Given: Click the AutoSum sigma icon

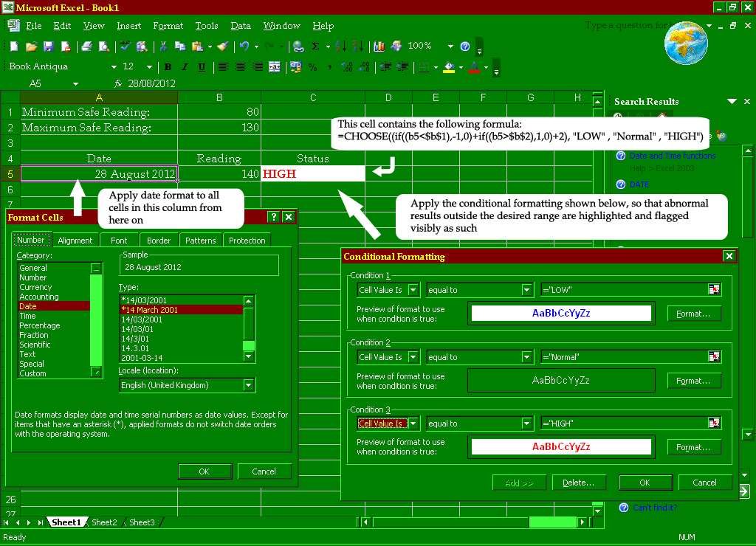Looking at the screenshot, I should coord(316,46).
